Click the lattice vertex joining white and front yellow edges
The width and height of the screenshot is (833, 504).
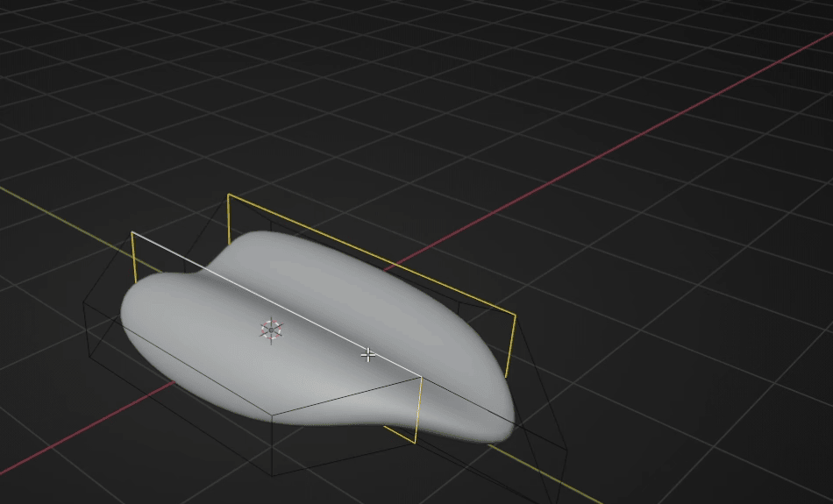[423, 377]
